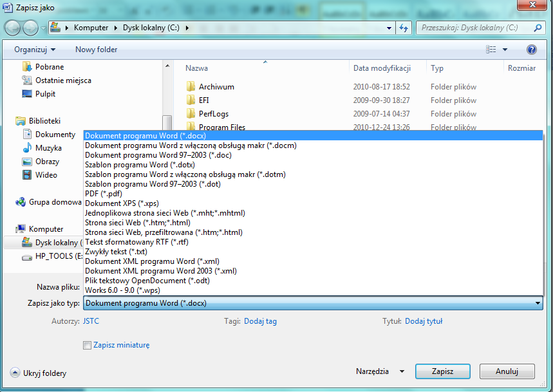The width and height of the screenshot is (553, 392).
Task: Click the change view icon
Action: [491, 50]
